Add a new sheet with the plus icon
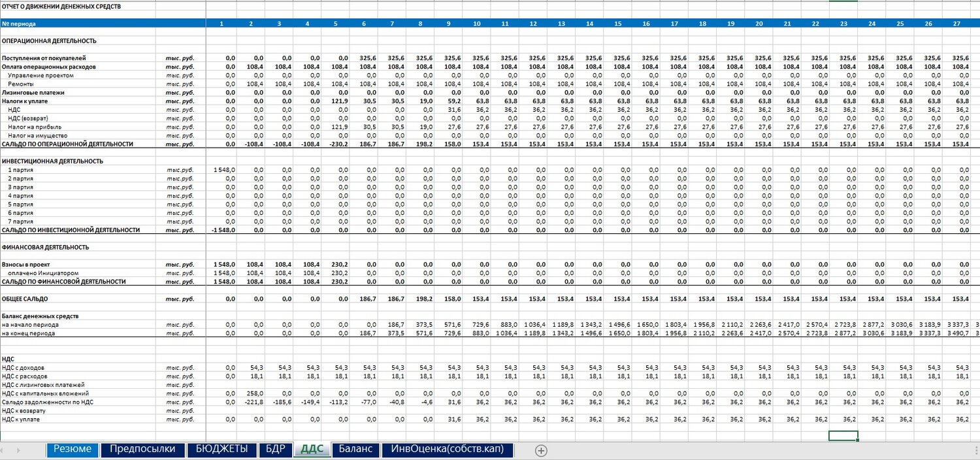 [x=540, y=450]
